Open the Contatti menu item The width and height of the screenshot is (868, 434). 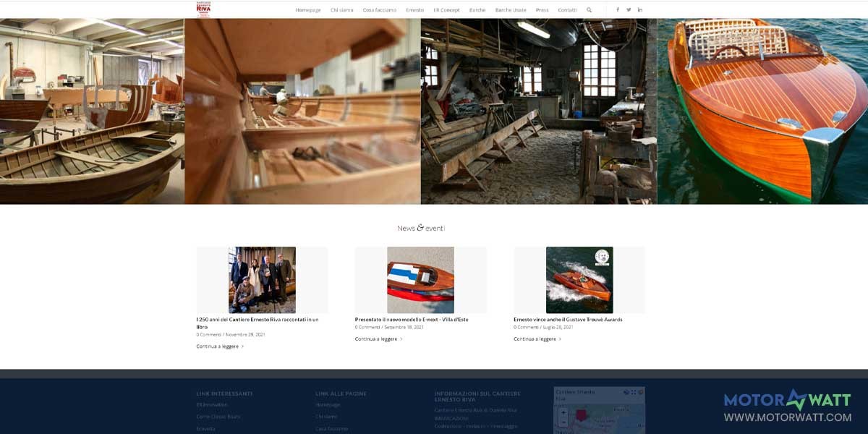coord(566,10)
